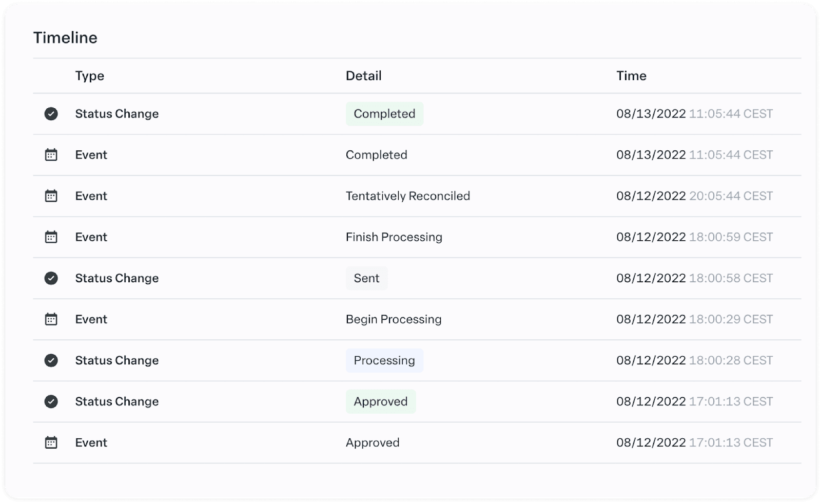
Task: Click the Type column header
Action: [90, 76]
